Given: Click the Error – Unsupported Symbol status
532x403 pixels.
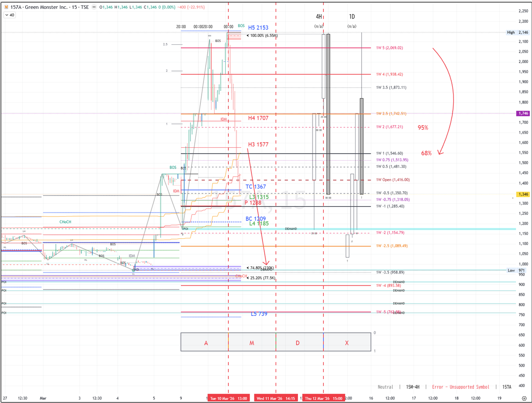Looking at the screenshot, I should (x=461, y=387).
